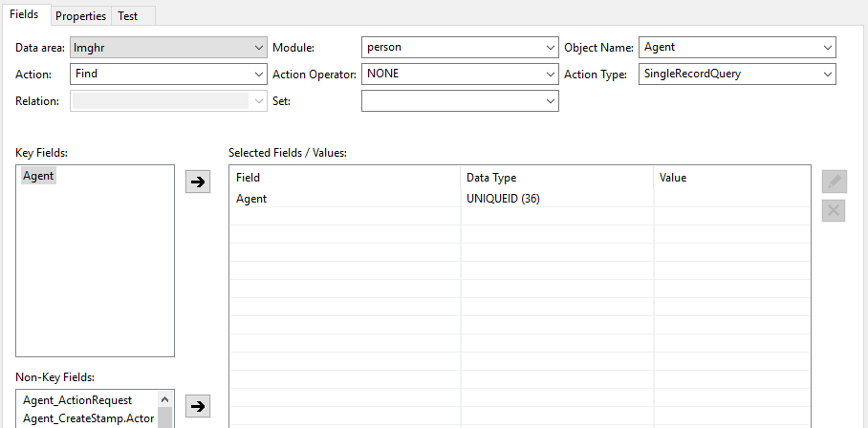
Task: Open the Action Operator dropdown
Action: (x=460, y=74)
